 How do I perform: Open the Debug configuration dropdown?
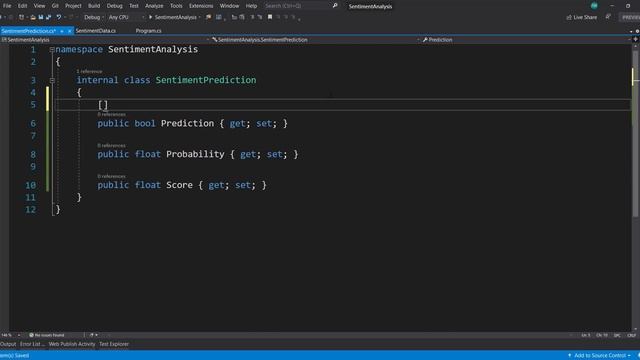click(94, 17)
